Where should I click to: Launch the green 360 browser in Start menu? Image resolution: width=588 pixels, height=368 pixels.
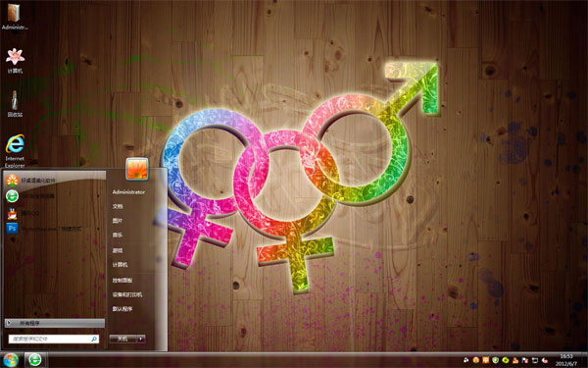click(x=12, y=196)
